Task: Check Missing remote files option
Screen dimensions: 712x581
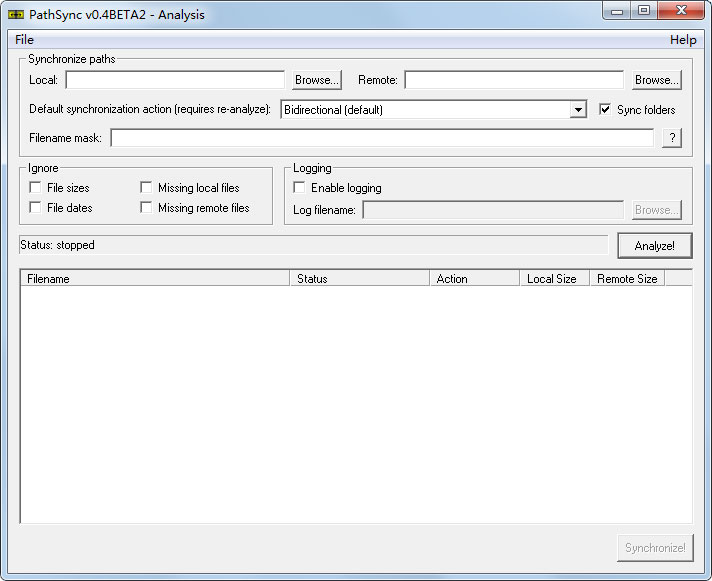Action: (x=147, y=208)
